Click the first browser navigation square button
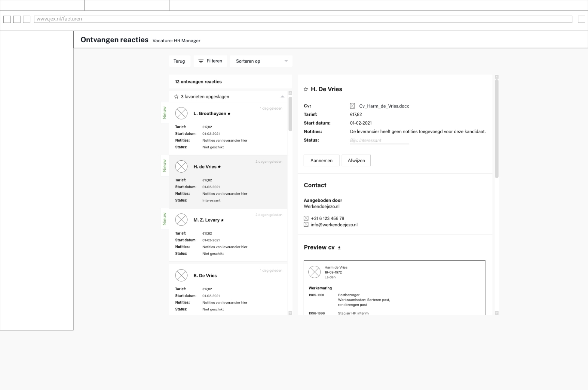This screenshot has width=588, height=390. (7, 19)
